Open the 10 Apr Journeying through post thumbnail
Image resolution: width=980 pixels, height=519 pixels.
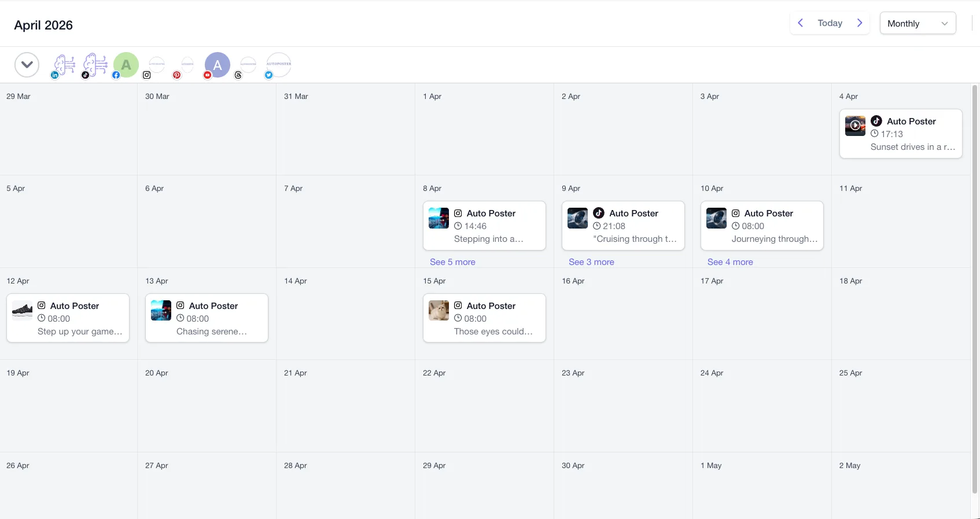click(716, 218)
